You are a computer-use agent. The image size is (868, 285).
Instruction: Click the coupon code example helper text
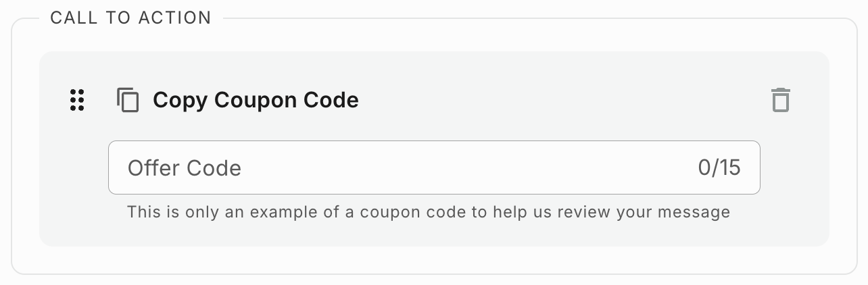429,212
